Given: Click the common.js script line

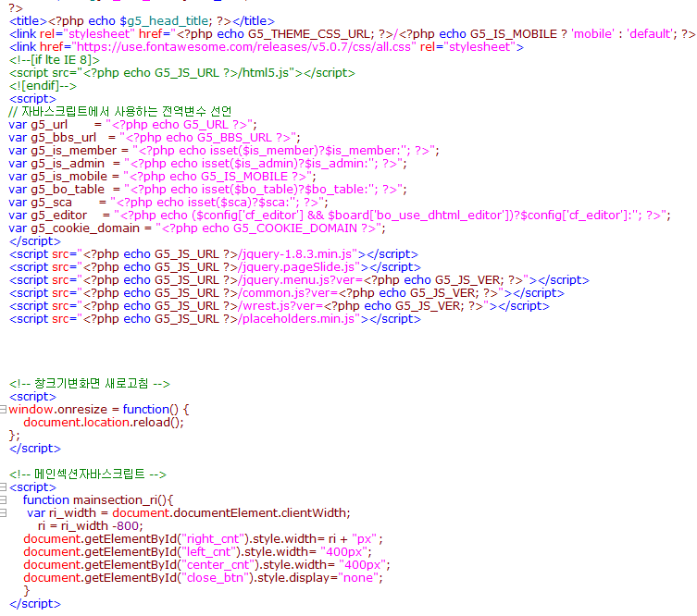Looking at the screenshot, I should [287, 292].
